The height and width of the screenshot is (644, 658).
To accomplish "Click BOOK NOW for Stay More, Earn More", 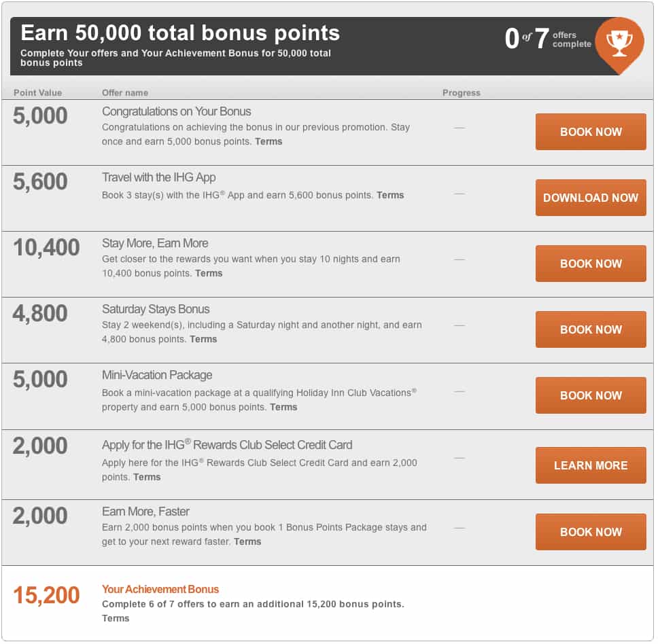I will pyautogui.click(x=590, y=264).
